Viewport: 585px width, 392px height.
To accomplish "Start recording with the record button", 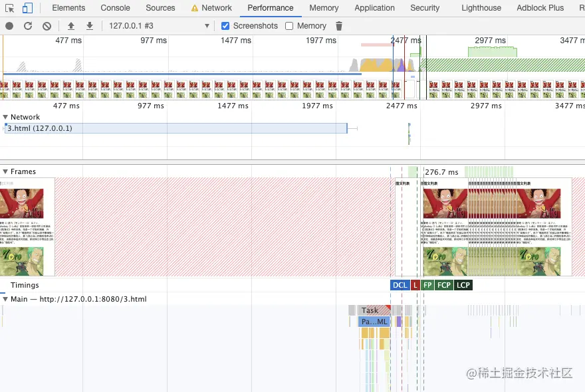I will click(x=9, y=26).
